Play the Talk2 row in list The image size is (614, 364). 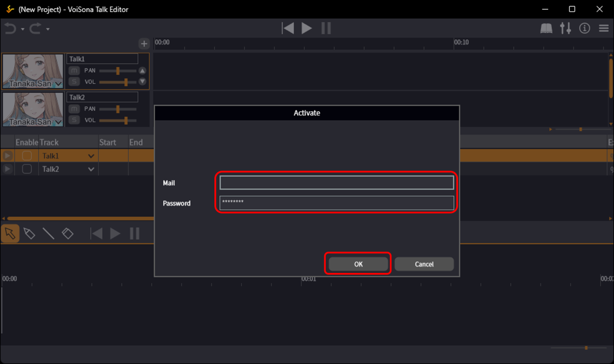(x=8, y=169)
